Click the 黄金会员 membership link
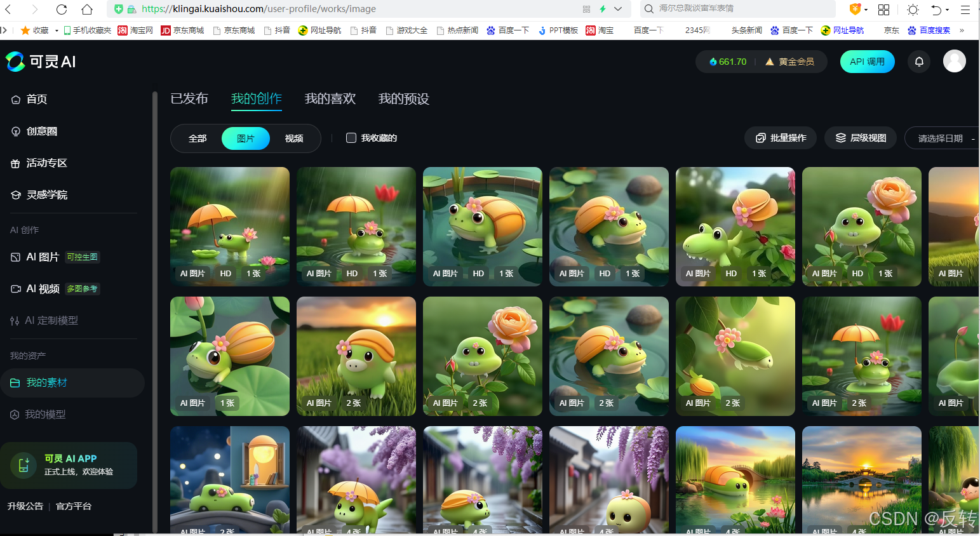This screenshot has height=536, width=980. pos(789,62)
